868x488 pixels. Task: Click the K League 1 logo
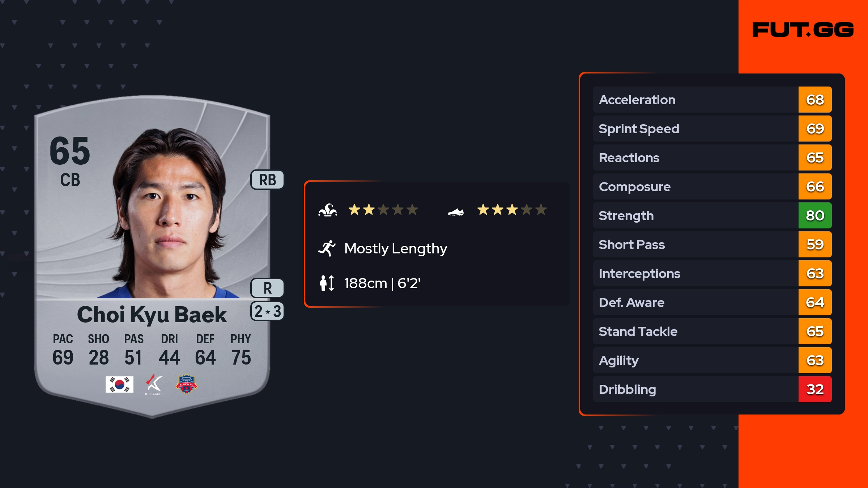(x=154, y=384)
